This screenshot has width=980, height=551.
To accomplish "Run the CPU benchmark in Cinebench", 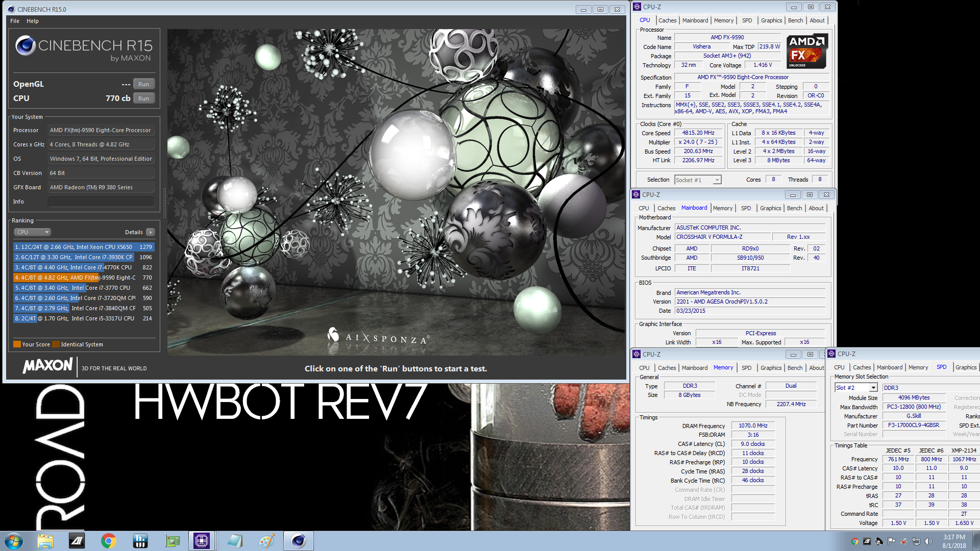I will 144,98.
